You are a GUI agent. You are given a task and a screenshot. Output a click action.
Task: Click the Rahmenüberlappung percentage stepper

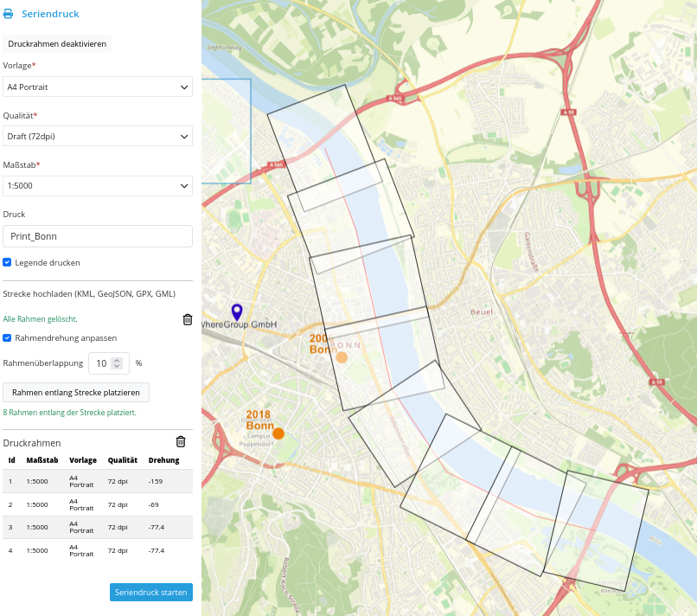coord(117,364)
